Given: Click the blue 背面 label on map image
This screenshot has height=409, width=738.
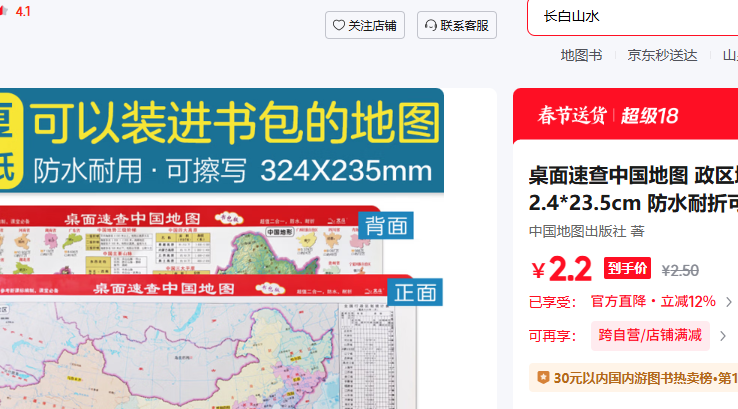Looking at the screenshot, I should tap(386, 225).
